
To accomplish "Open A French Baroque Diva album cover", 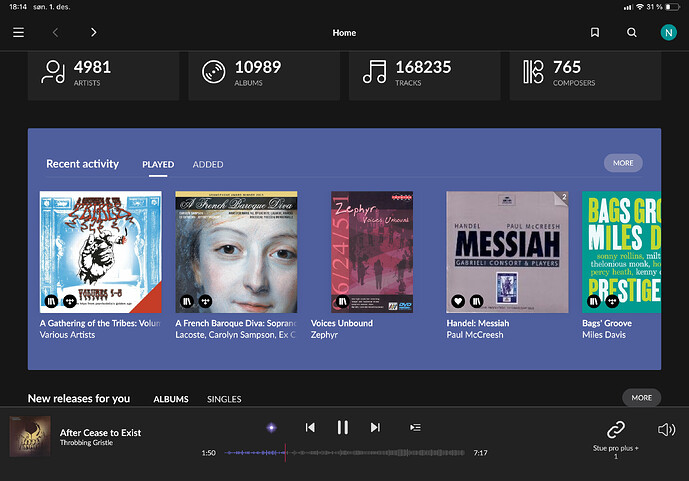I will [x=236, y=252].
